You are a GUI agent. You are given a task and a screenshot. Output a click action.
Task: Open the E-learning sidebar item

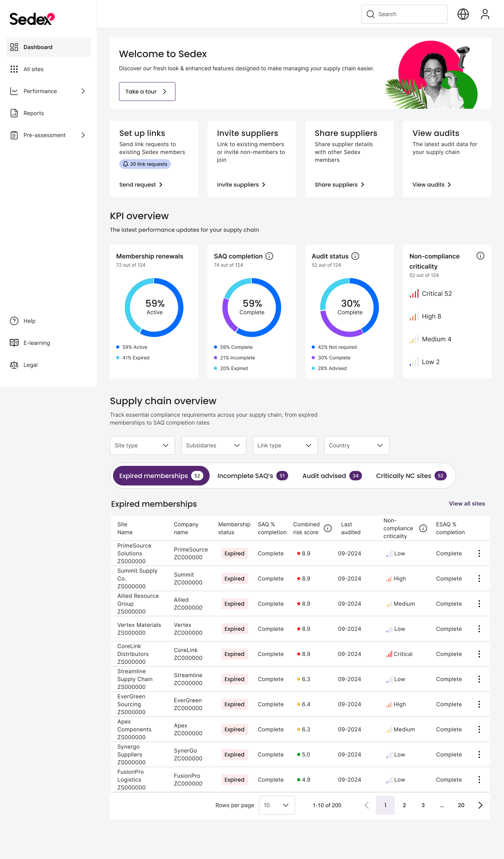tap(37, 343)
